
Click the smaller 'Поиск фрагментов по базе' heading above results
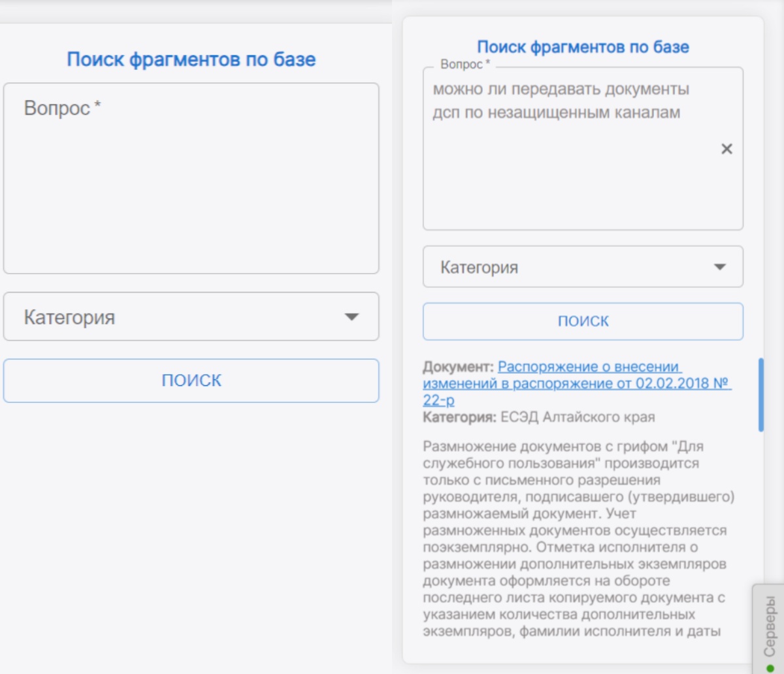(583, 47)
